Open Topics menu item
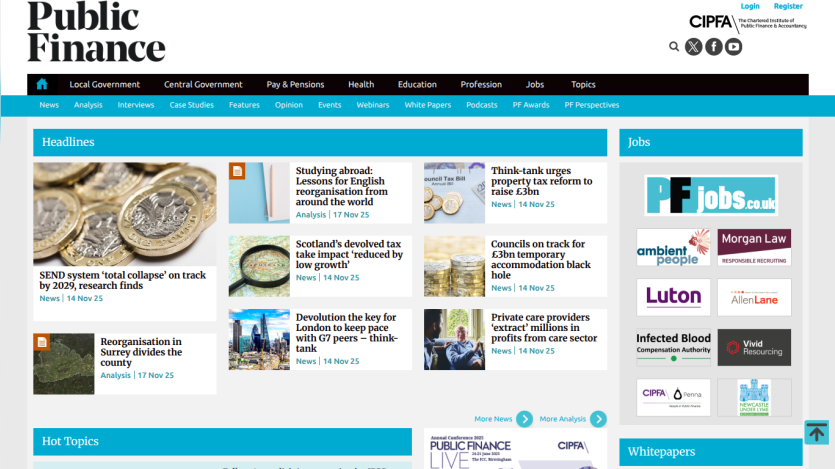The width and height of the screenshot is (835, 469). (583, 84)
